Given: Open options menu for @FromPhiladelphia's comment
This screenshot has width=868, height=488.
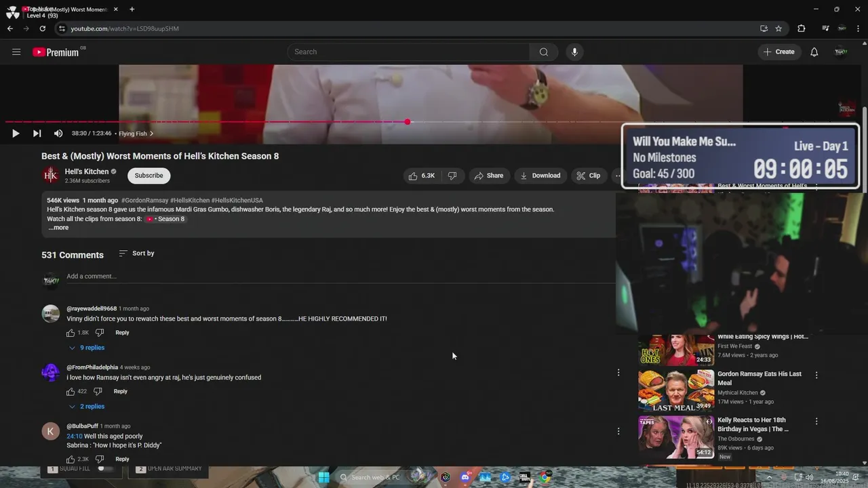Looking at the screenshot, I should 618,372.
